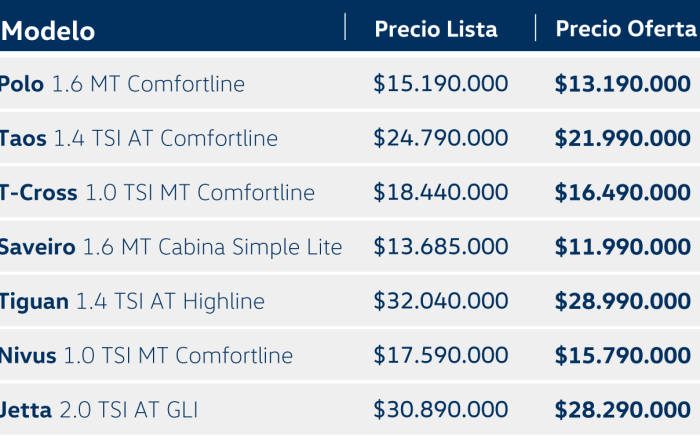Click the Tiguan offer price $28.990.000
The image size is (700, 441).
(x=623, y=301)
